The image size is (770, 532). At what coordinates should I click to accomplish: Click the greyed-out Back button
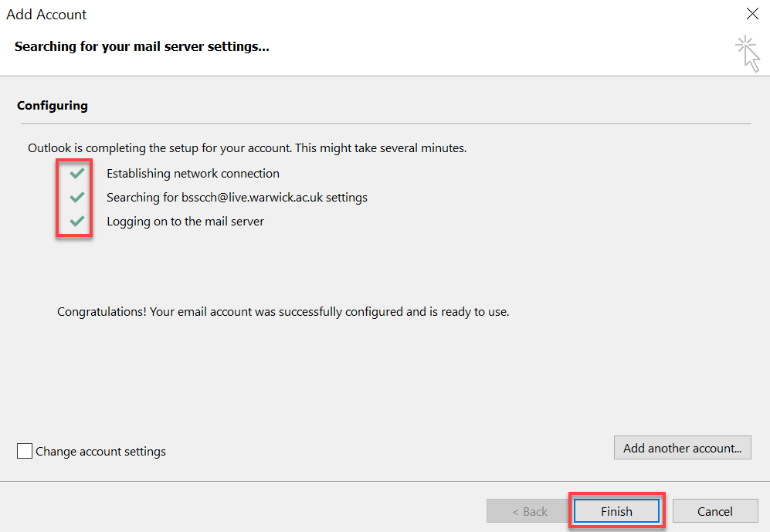[530, 511]
